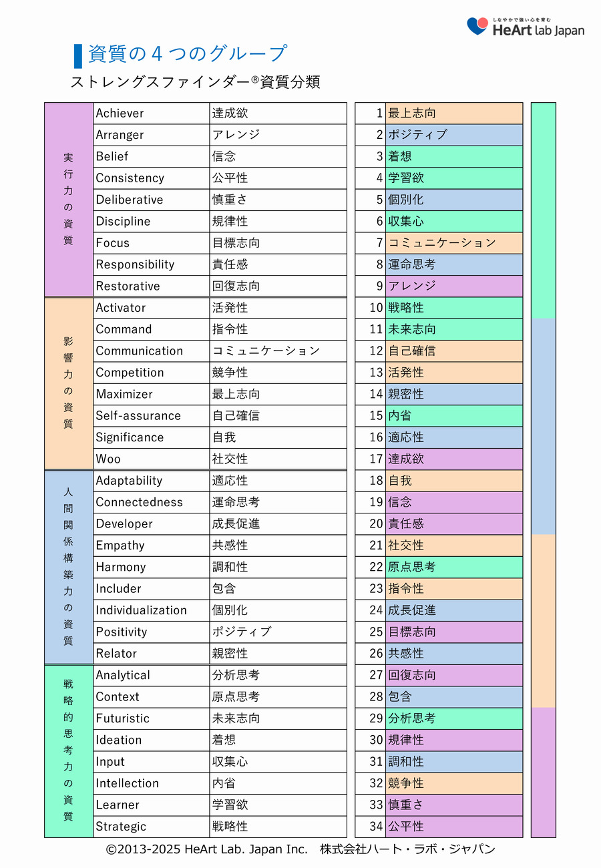This screenshot has width=601, height=868.
Task: Click rank number 17 in the ranking list
Action: (x=370, y=459)
